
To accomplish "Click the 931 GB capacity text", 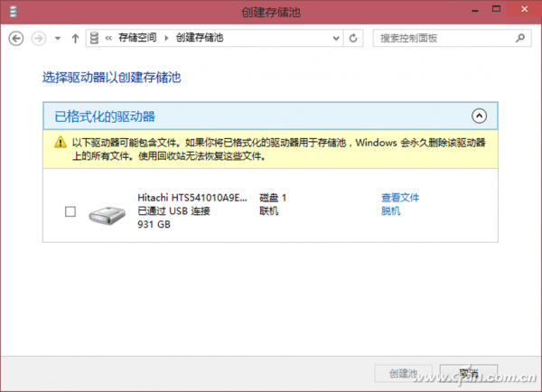I will tap(154, 224).
